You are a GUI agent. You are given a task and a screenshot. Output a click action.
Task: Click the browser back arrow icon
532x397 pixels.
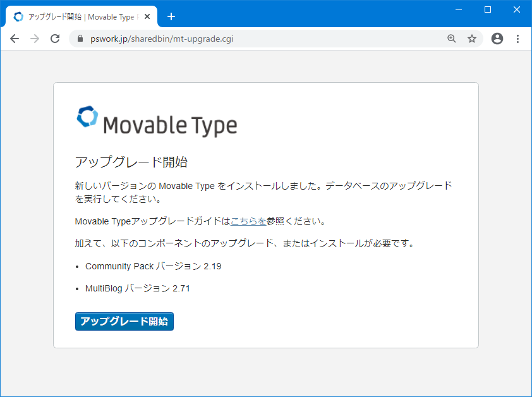(15, 39)
